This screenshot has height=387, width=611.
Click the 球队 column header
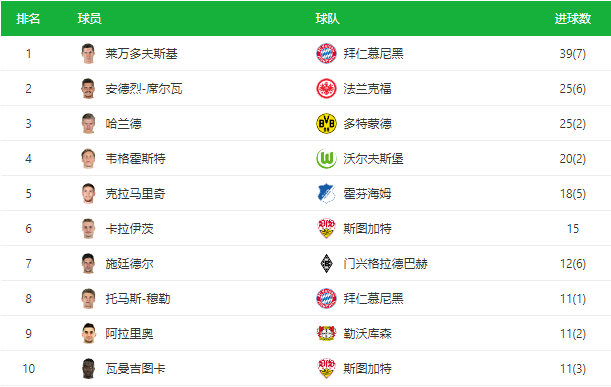[x=327, y=18]
